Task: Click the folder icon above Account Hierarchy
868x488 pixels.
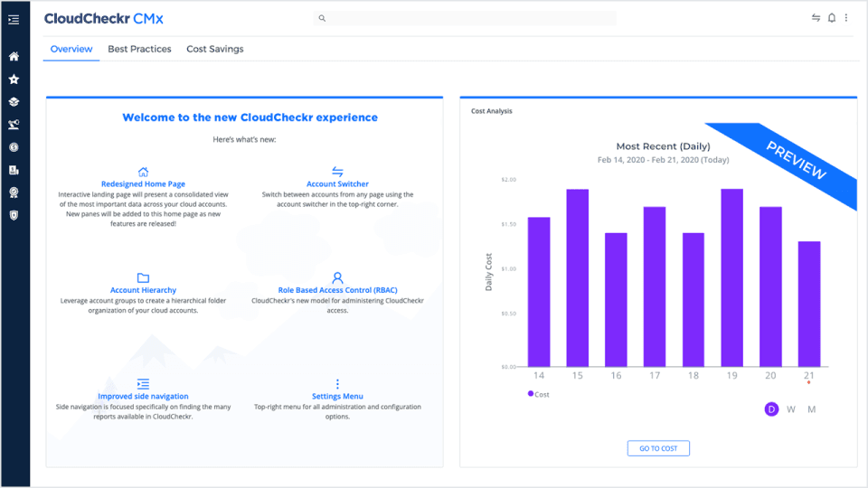Action: (144, 277)
